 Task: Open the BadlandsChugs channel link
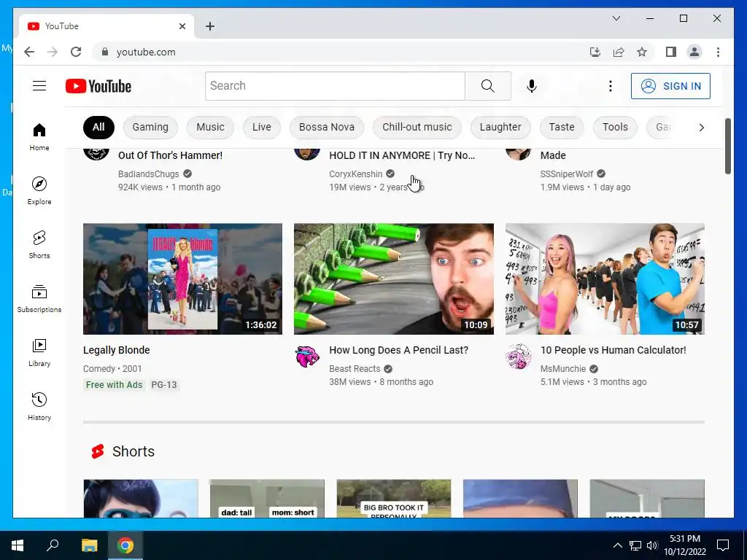149,174
